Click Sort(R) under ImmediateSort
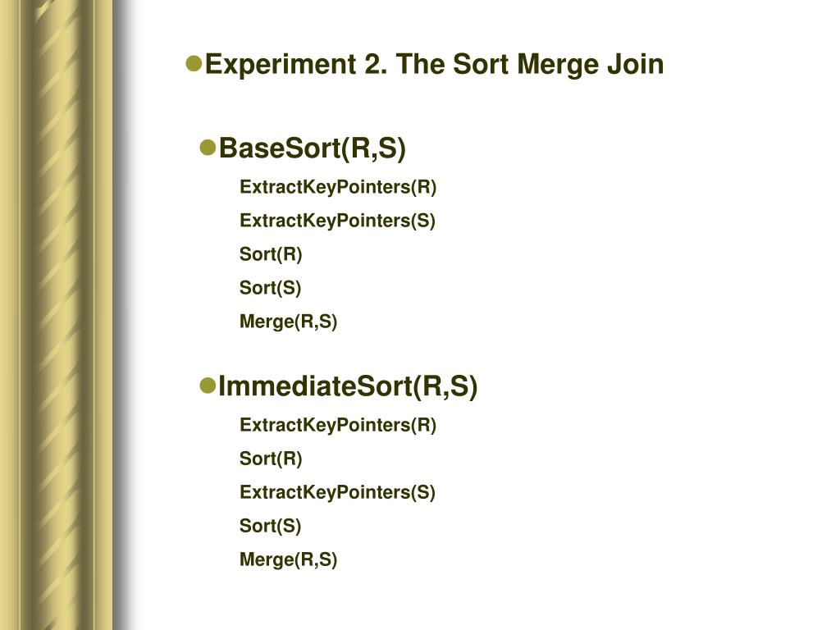The height and width of the screenshot is (630, 840). point(271,459)
